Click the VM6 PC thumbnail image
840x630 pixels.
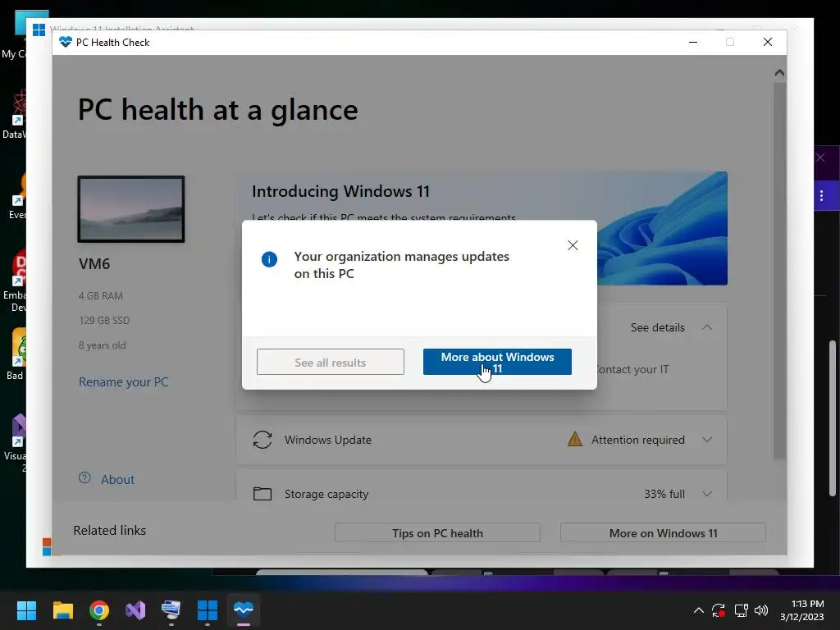(x=131, y=209)
